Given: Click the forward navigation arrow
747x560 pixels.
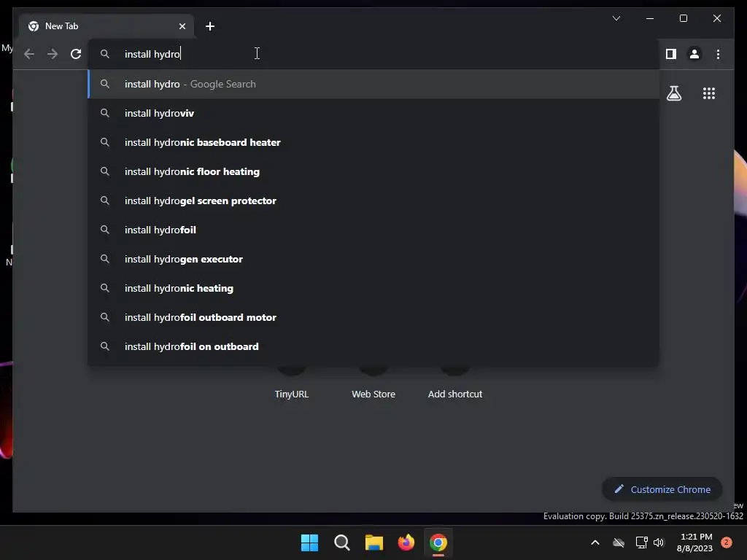Looking at the screenshot, I should [53, 54].
